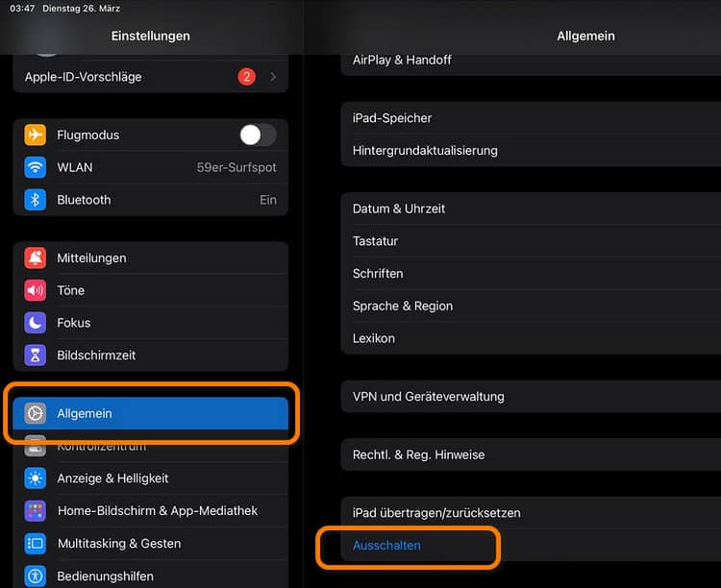Image resolution: width=721 pixels, height=588 pixels.
Task: Open Mitteilungen in the sidebar
Action: click(x=151, y=257)
